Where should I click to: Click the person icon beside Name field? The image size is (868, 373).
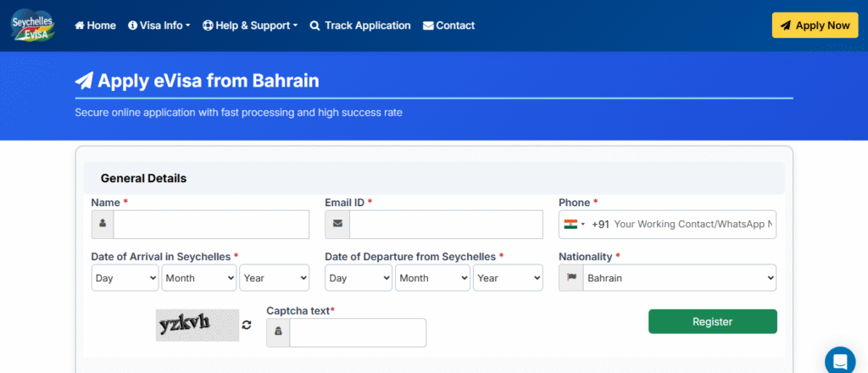coord(103,225)
